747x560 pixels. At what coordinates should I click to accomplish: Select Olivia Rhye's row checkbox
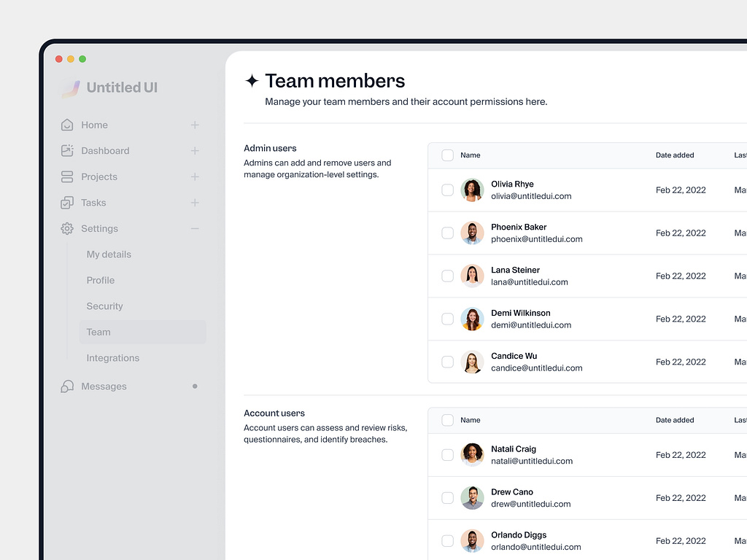coord(447,190)
